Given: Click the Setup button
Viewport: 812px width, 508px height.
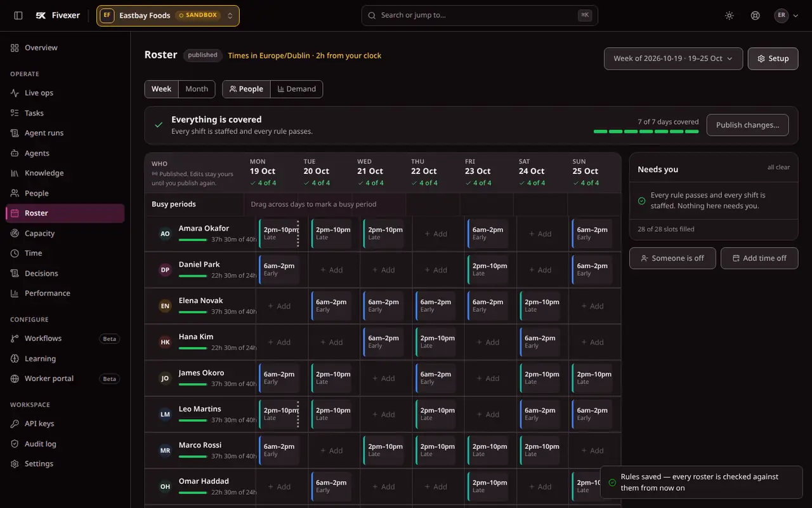Looking at the screenshot, I should [773, 58].
